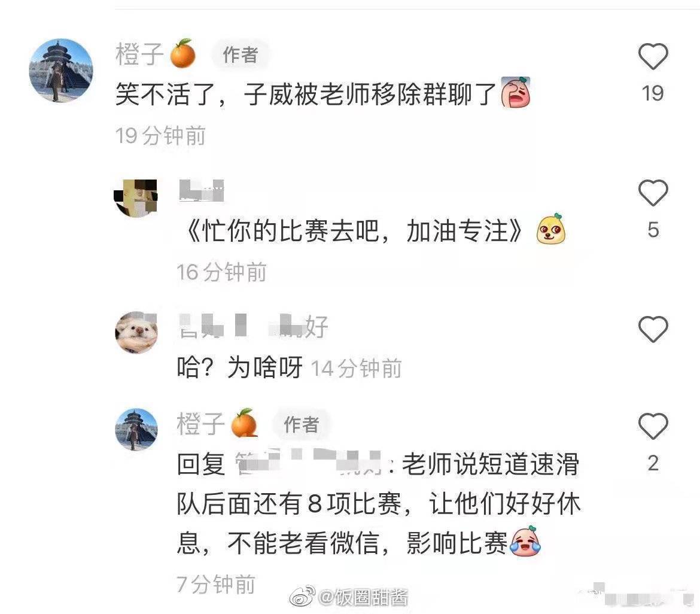
Task: Tap the orange emoji beside top 橙子 name
Action: pos(182,54)
